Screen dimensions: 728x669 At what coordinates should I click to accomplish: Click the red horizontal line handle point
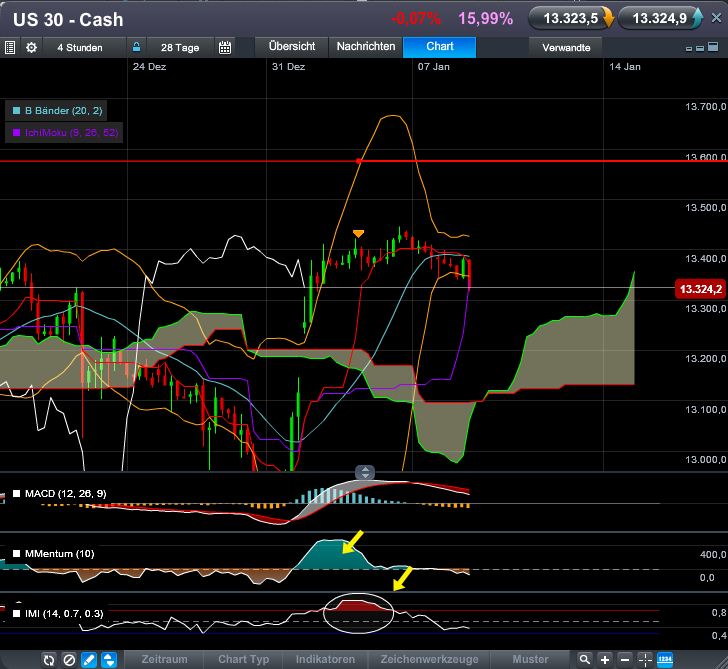click(x=359, y=161)
